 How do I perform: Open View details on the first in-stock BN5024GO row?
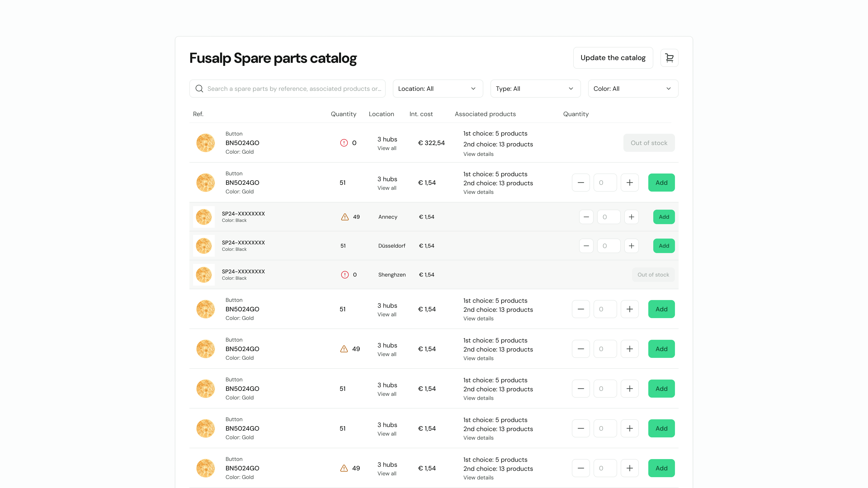[x=478, y=192]
